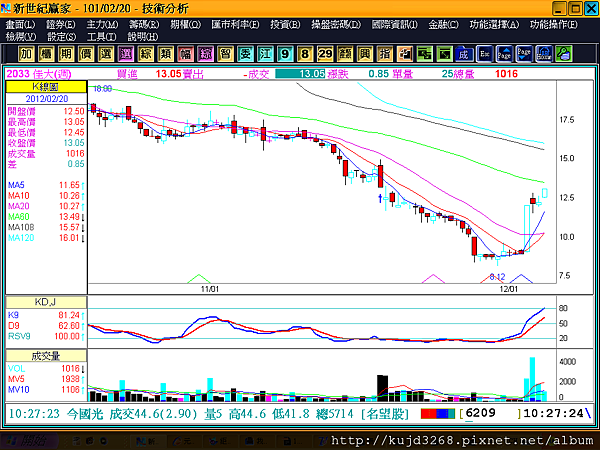Click the K9 value 81.24
This screenshot has width=600, height=450.
tap(69, 315)
